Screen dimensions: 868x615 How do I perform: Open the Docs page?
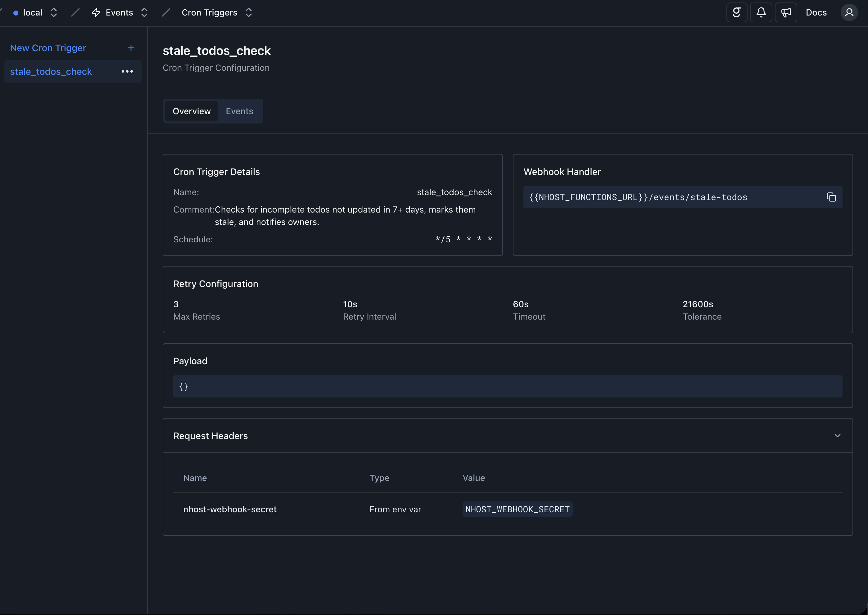(x=816, y=12)
